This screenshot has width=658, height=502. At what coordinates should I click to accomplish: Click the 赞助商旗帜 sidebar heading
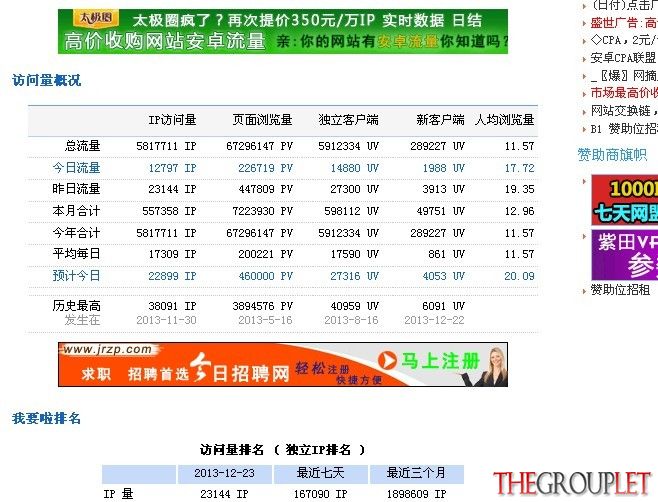[x=612, y=154]
